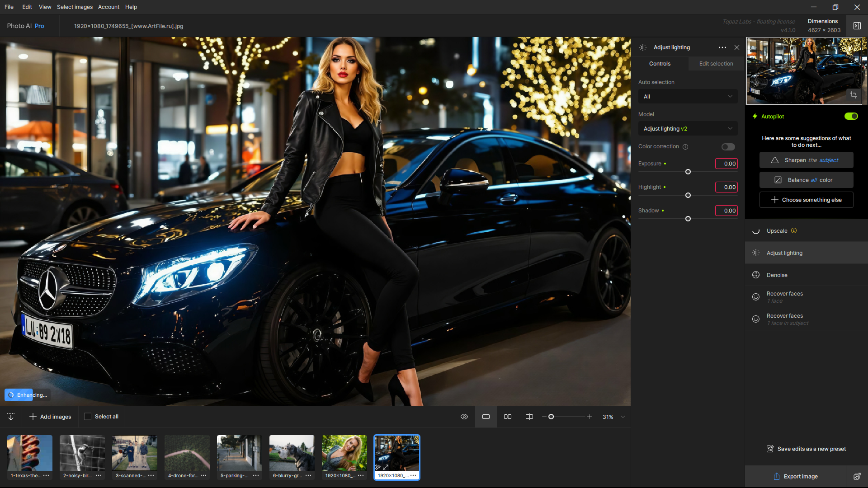Click Sharpen the subject suggestion

point(806,160)
